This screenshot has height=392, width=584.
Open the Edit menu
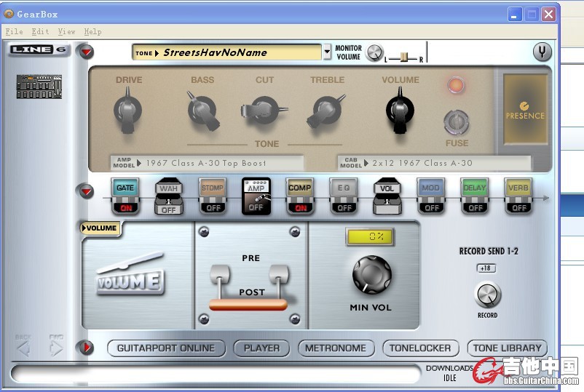click(x=40, y=31)
